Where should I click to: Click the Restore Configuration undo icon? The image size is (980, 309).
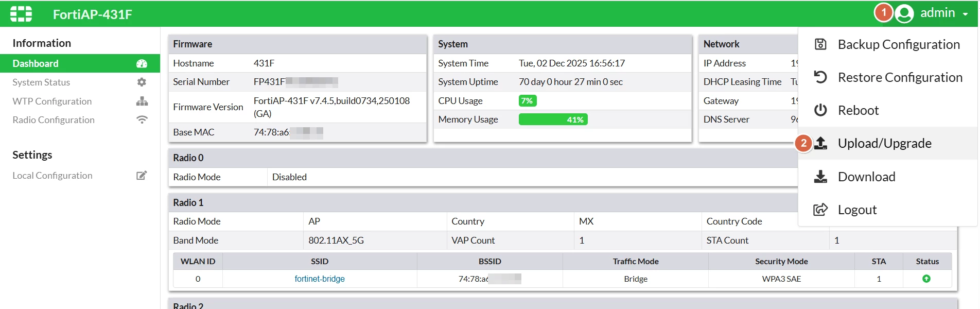820,77
